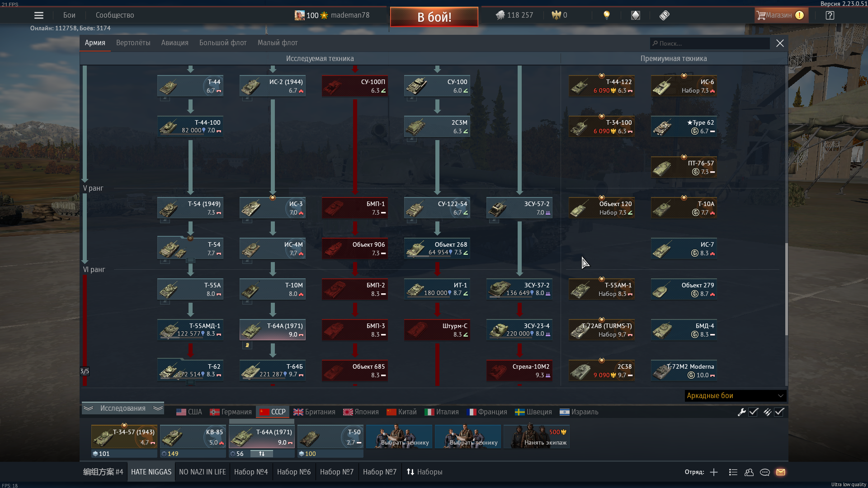
Task: Select the Германия nation tab
Action: pyautogui.click(x=231, y=412)
